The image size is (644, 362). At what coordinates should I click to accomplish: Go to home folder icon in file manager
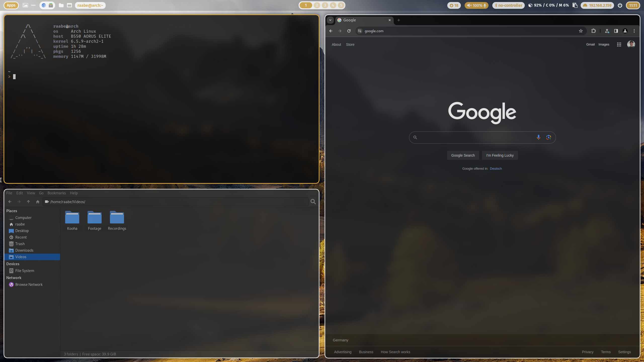click(x=38, y=202)
